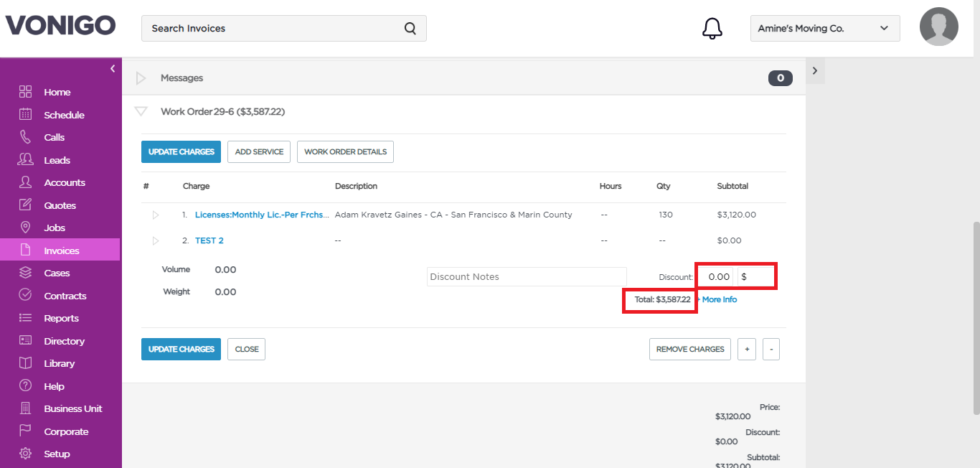Collapse the purple sidebar with chevron
Viewport: 980px width, 468px height.
tap(113, 69)
